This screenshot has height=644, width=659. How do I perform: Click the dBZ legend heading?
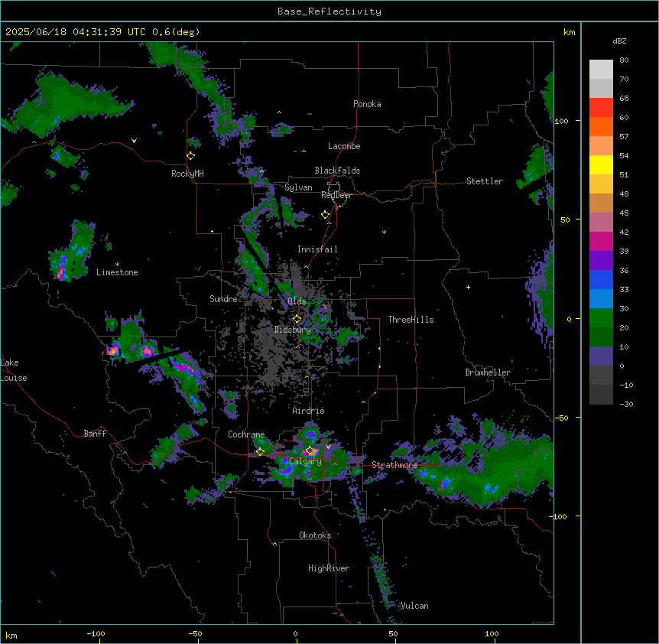tap(619, 41)
